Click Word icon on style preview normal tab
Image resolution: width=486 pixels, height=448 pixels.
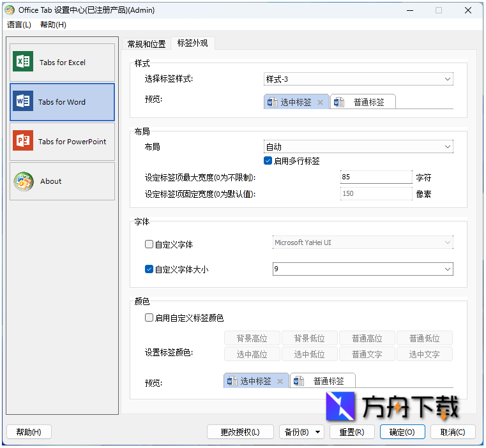[x=338, y=102]
